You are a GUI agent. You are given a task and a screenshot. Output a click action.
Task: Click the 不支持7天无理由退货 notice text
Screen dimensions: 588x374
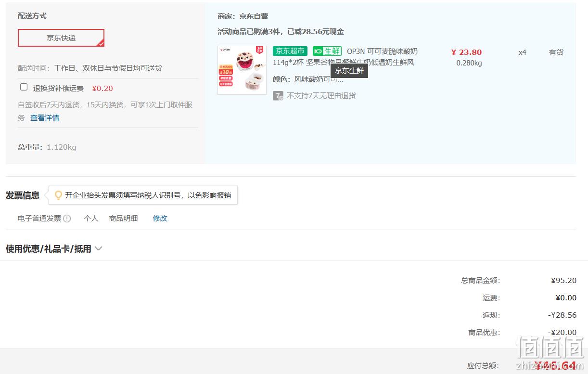tap(321, 96)
